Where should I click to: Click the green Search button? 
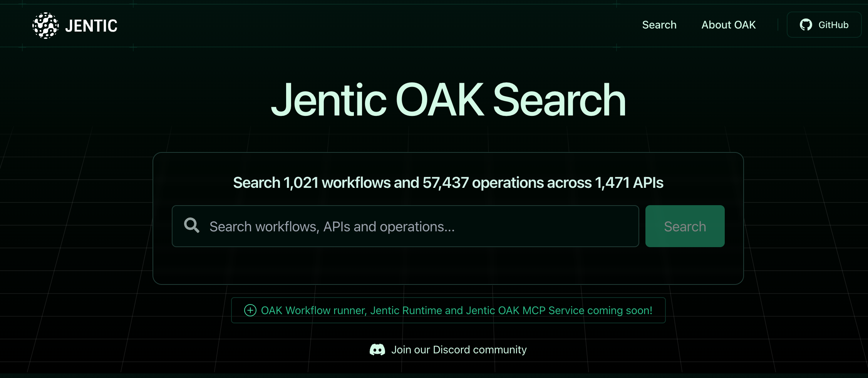click(685, 226)
